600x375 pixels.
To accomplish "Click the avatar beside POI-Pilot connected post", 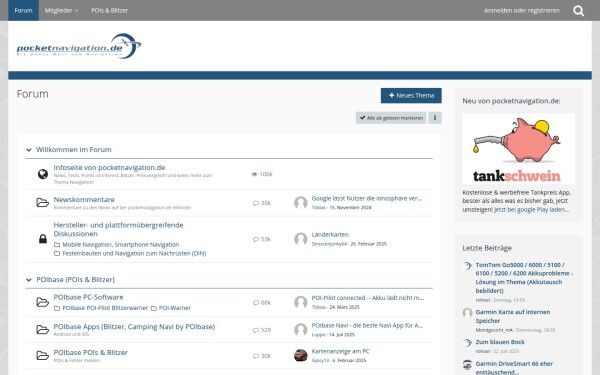I will tap(301, 302).
